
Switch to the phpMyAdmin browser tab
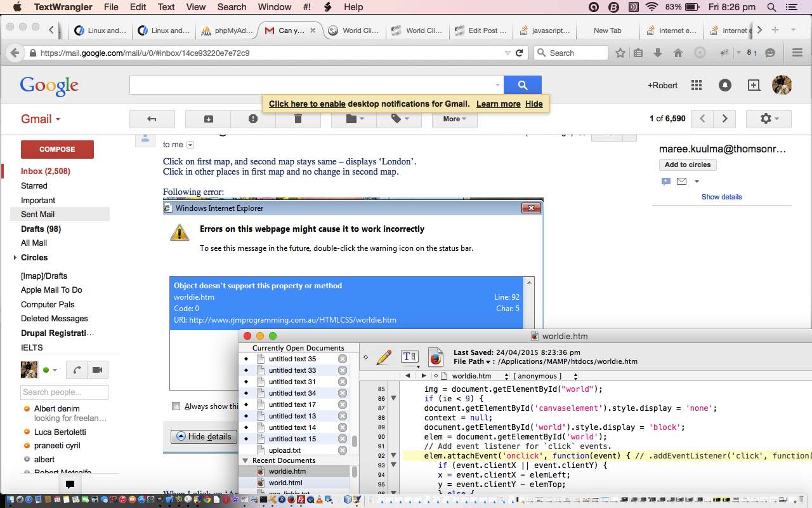[227, 30]
